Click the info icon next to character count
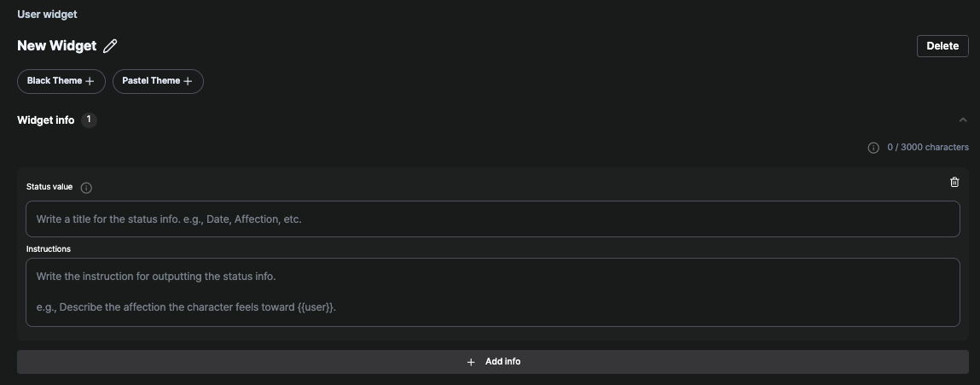 click(x=873, y=148)
